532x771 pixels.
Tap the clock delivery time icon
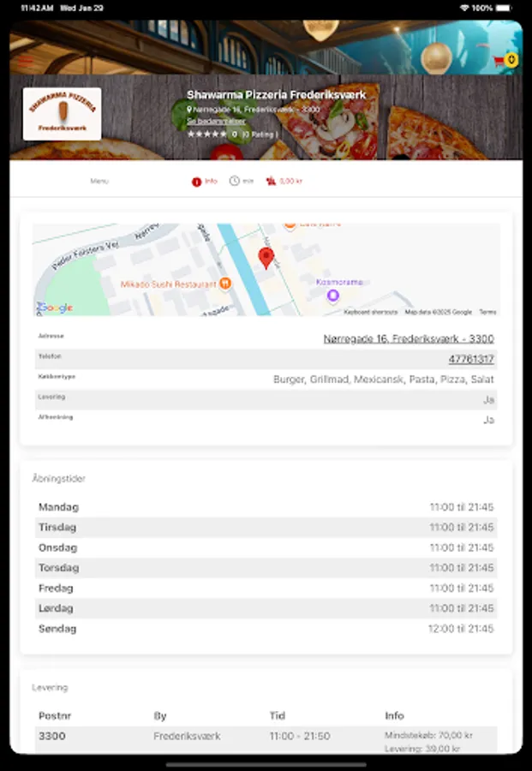coord(235,181)
